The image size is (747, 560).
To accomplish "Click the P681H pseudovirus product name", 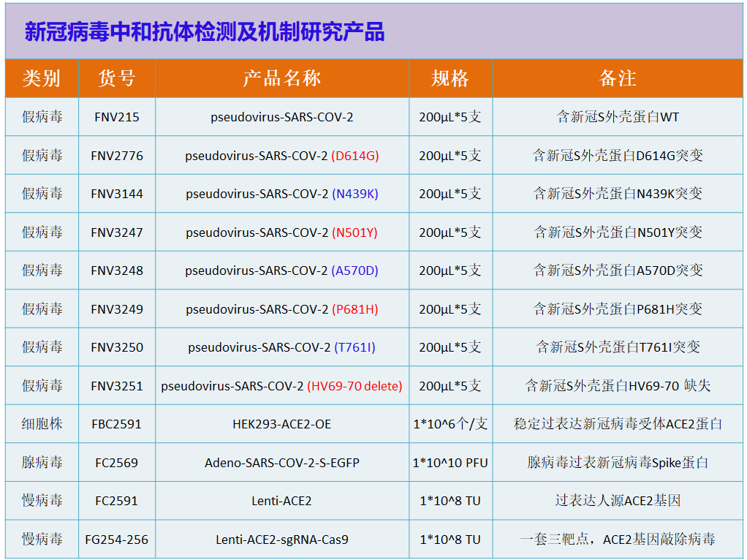I will (x=282, y=309).
